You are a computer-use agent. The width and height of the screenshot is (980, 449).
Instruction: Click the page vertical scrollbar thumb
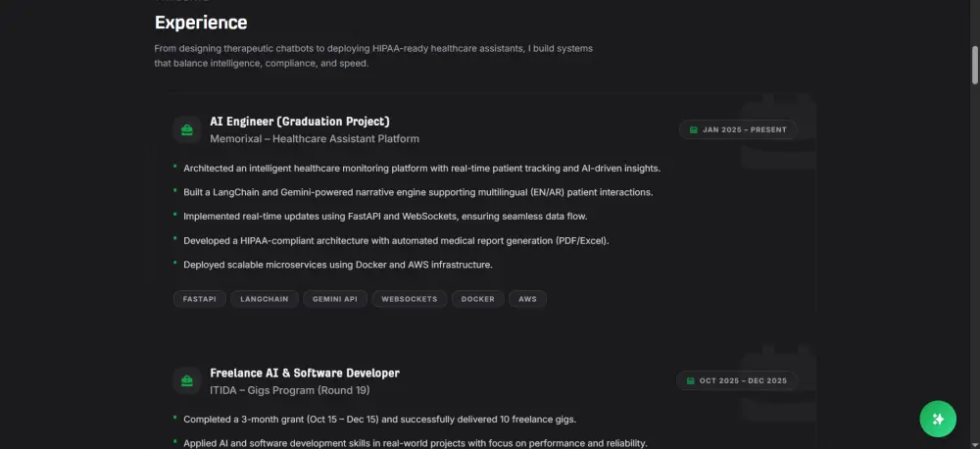(x=974, y=64)
